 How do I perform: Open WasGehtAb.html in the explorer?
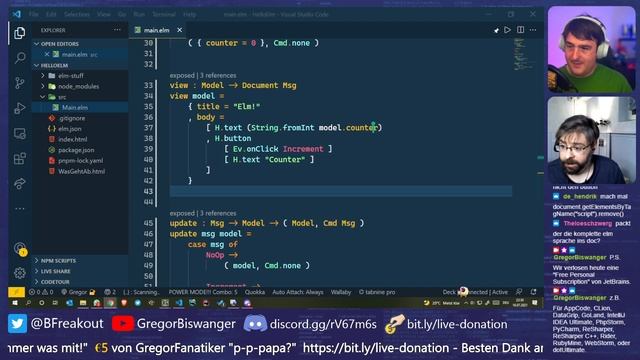click(x=81, y=171)
